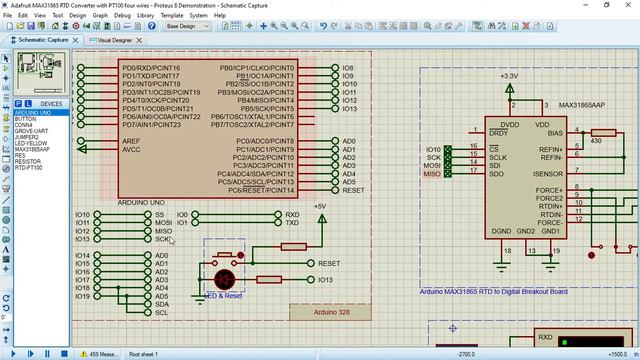Click the Undo arrow icon
640x360 pixels.
coord(323,26)
